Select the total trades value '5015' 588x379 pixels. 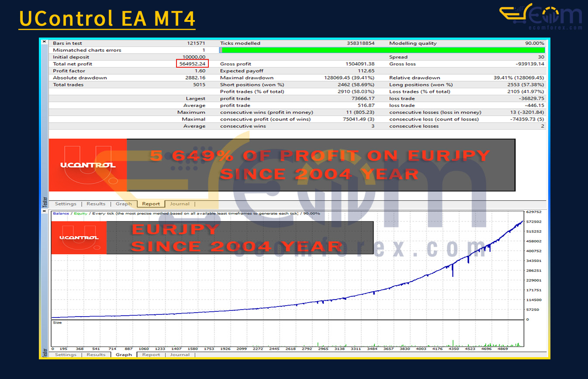pyautogui.click(x=199, y=85)
